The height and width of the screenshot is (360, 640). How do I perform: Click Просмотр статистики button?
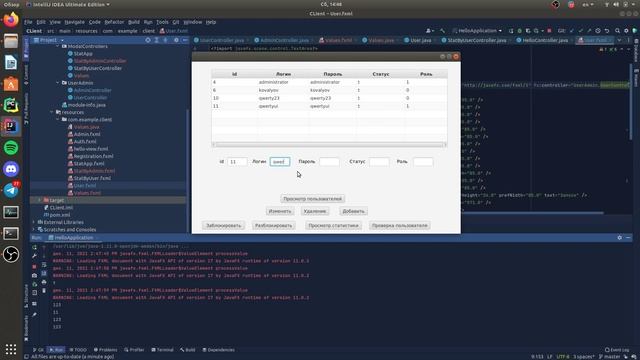click(333, 225)
